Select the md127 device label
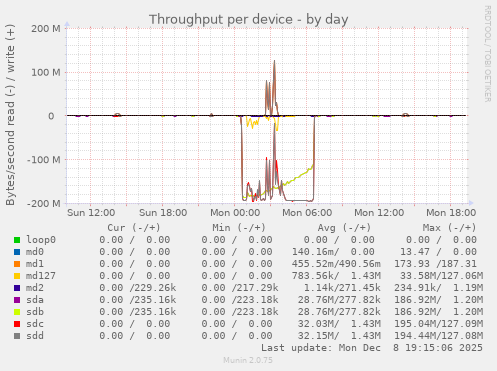Image resolution: width=497 pixels, height=371 pixels. [41, 276]
